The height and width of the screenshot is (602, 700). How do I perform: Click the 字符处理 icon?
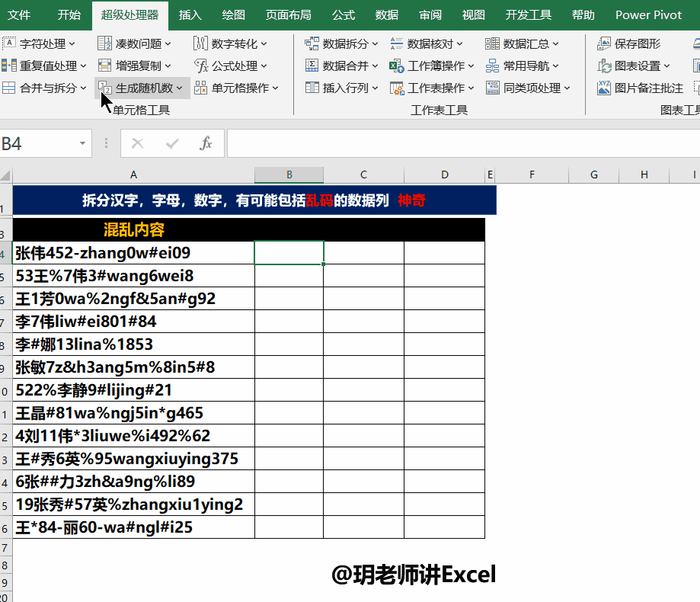[x=9, y=43]
